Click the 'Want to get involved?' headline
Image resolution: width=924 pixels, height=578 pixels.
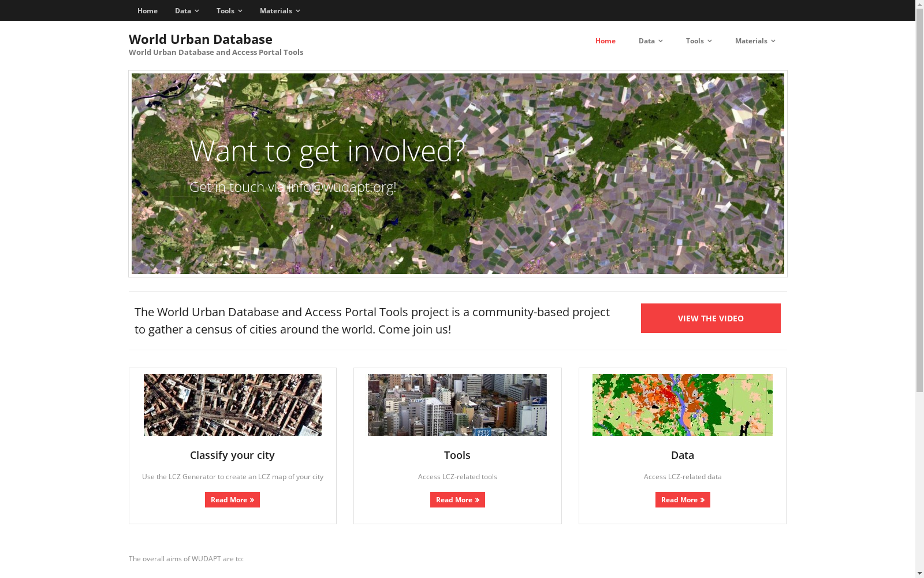[327, 151]
